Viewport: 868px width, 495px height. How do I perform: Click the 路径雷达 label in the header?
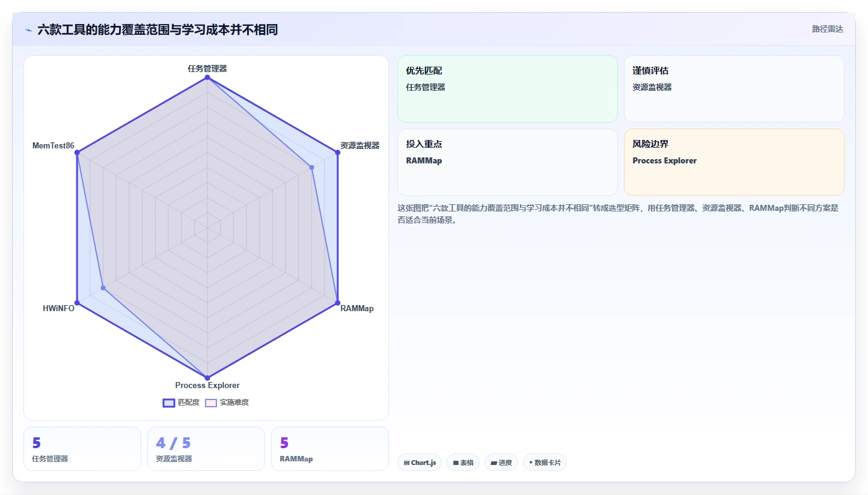tap(828, 29)
